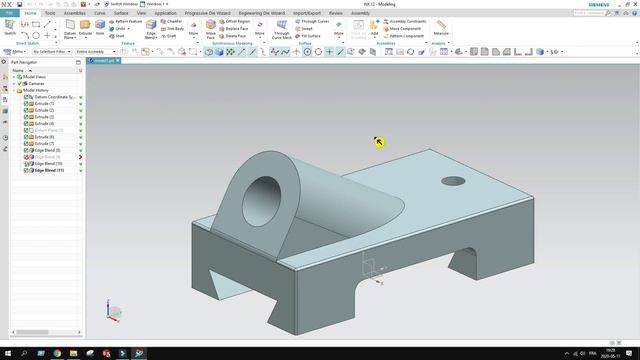
Task: Switch to the Assemblies ribbon tab
Action: click(x=75, y=13)
